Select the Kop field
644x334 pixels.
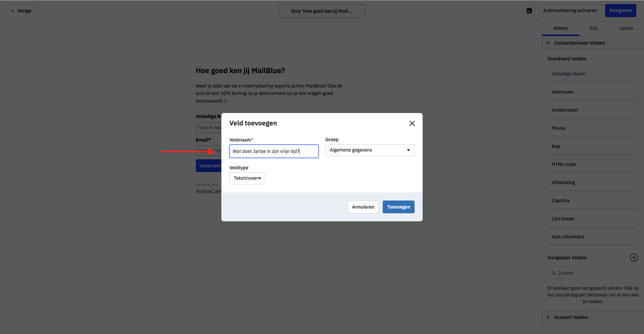593,146
